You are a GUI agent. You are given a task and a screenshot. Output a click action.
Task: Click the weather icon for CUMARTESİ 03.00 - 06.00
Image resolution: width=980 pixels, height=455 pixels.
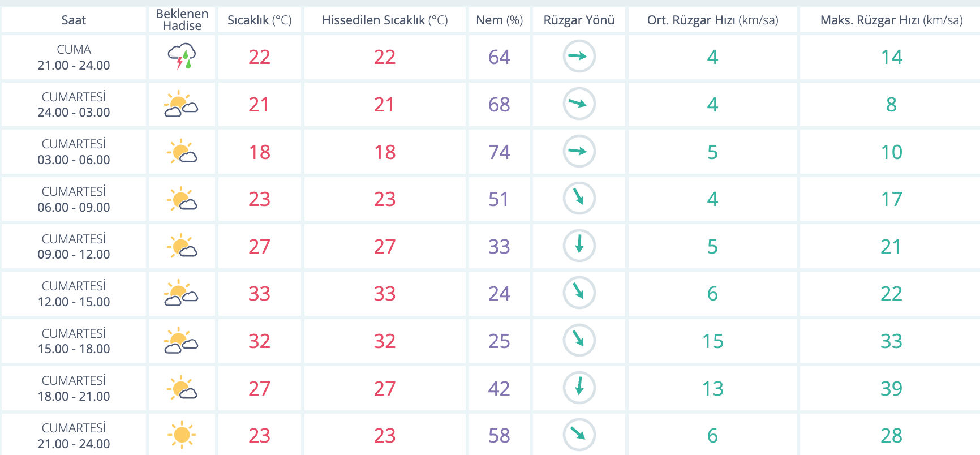click(x=182, y=152)
